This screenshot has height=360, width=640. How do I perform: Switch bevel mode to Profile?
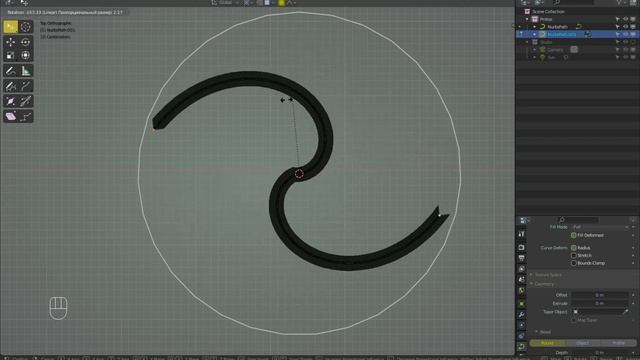point(618,343)
